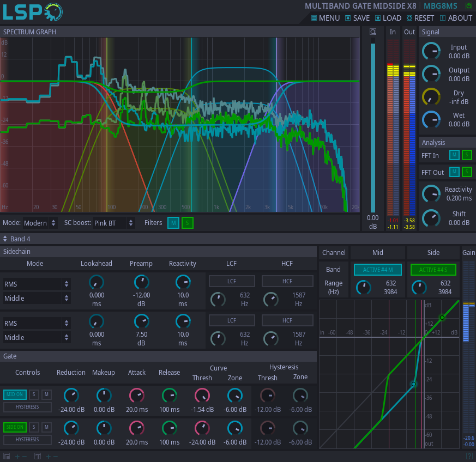Viewport: 476px width, 462px height.
Task: Click the MID ON row Attack knob
Action: 137,396
